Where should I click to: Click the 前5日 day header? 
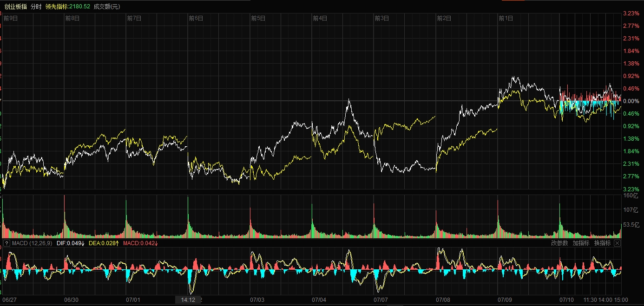[258, 18]
